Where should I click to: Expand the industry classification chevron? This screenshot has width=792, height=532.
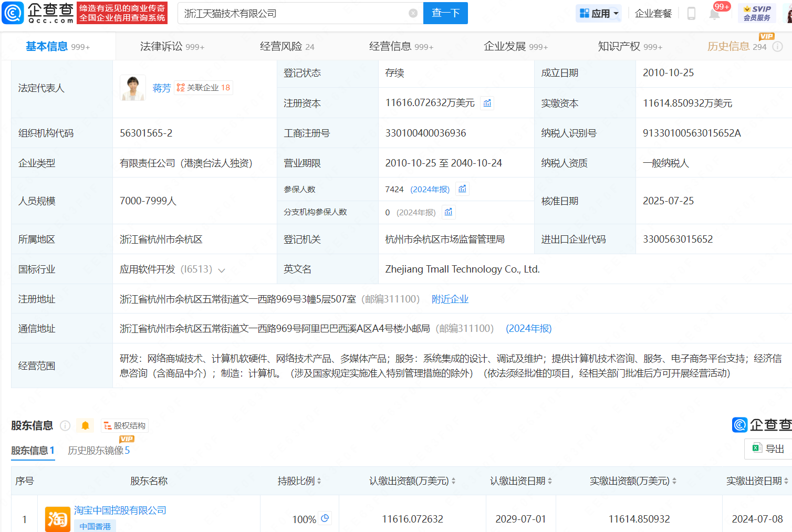(x=222, y=270)
